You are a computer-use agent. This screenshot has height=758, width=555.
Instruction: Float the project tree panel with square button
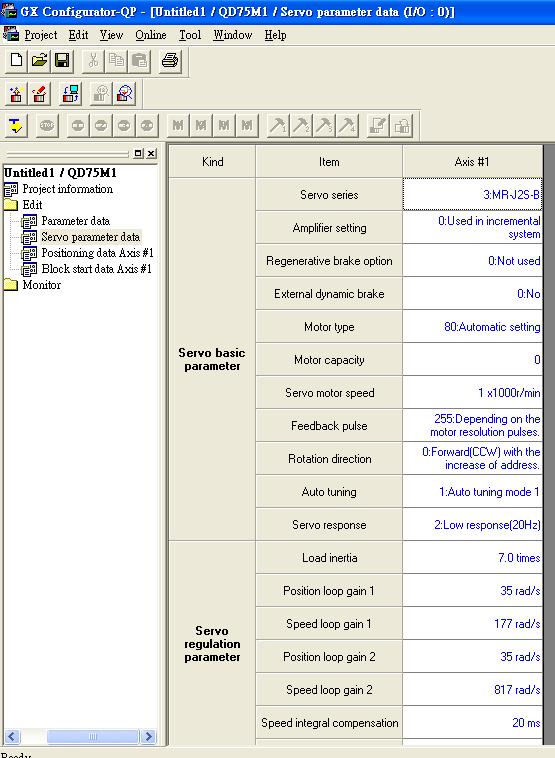coord(138,153)
